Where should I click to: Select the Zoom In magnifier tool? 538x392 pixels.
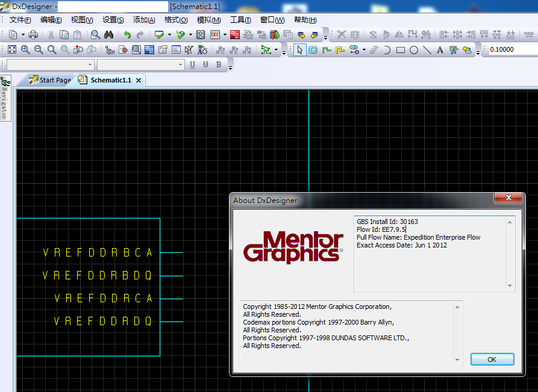[25, 50]
